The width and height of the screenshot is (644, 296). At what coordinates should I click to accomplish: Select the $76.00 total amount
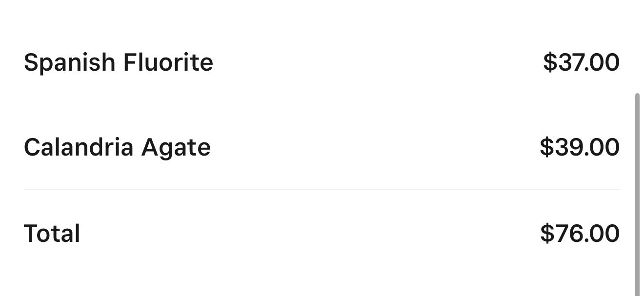(x=580, y=233)
